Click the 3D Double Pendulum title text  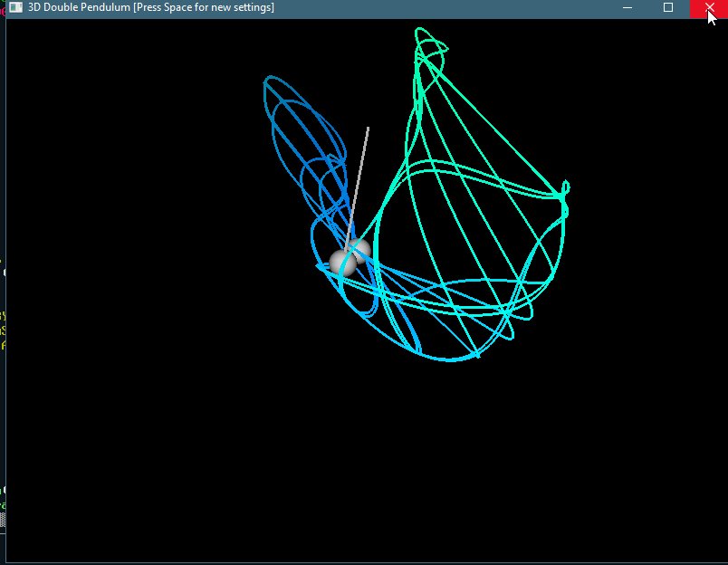click(x=151, y=7)
